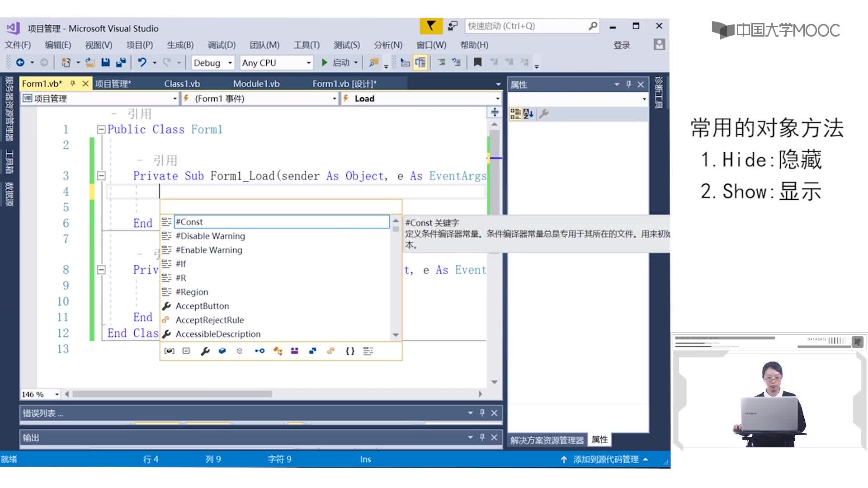Click the IntelliSense list scroll down arrow
This screenshot has height=488, width=868.
click(x=396, y=335)
